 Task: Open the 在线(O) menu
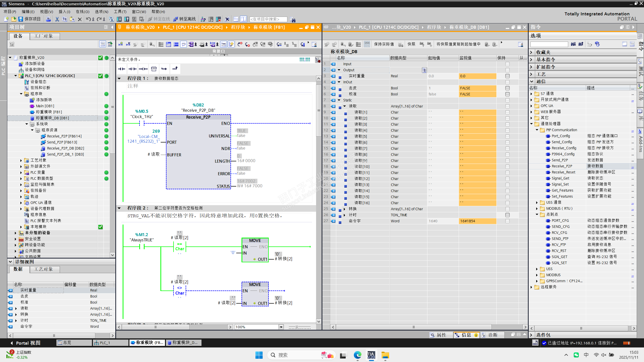click(82, 12)
